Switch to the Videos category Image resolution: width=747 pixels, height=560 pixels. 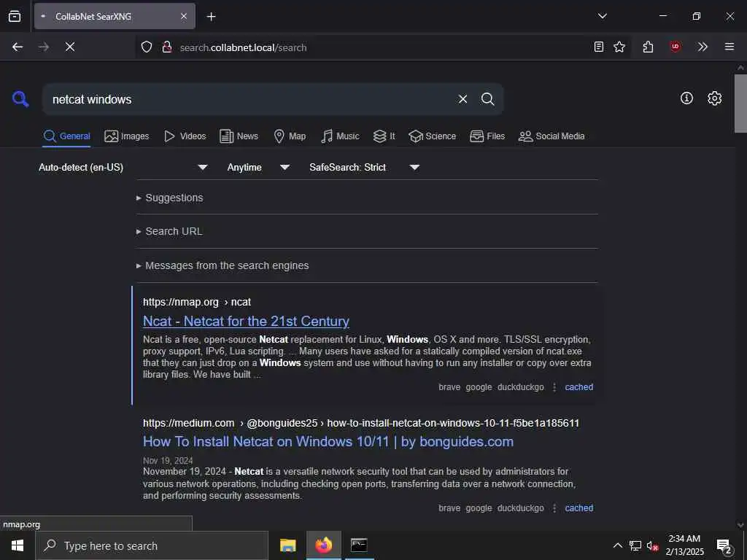coord(185,136)
